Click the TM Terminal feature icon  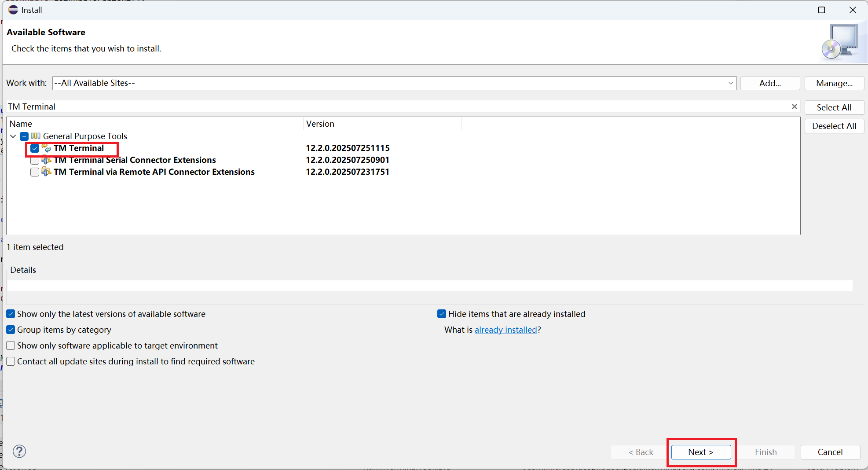pyautogui.click(x=47, y=148)
